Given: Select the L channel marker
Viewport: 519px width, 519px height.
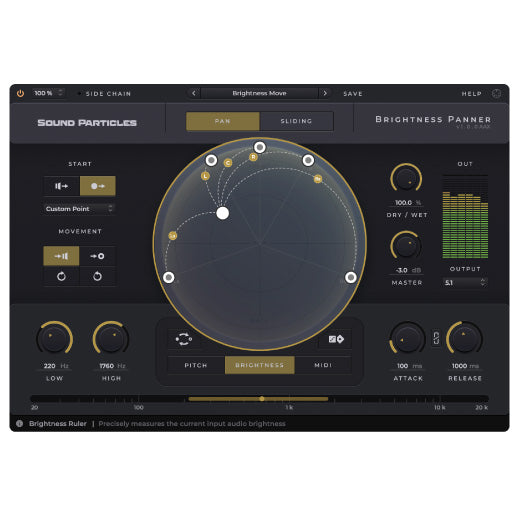Looking at the screenshot, I should pyautogui.click(x=205, y=176).
